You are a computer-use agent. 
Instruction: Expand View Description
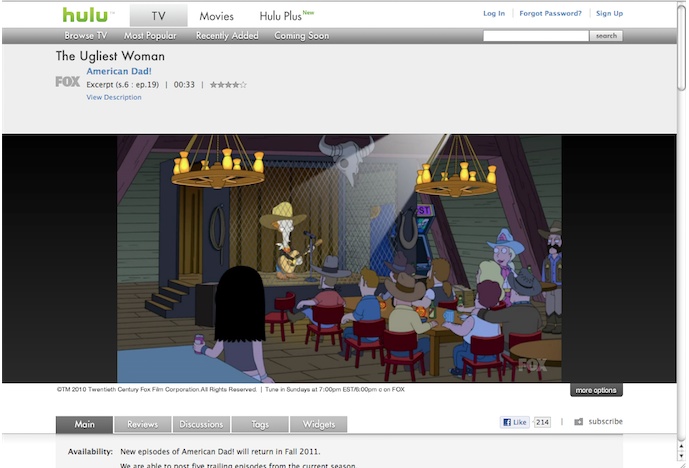click(114, 98)
